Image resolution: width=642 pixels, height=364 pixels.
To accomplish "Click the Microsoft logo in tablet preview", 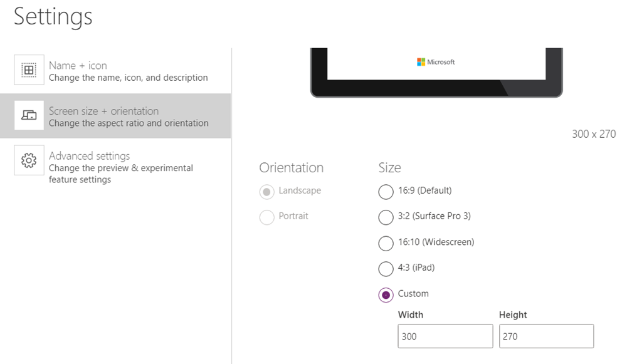I will pos(436,62).
